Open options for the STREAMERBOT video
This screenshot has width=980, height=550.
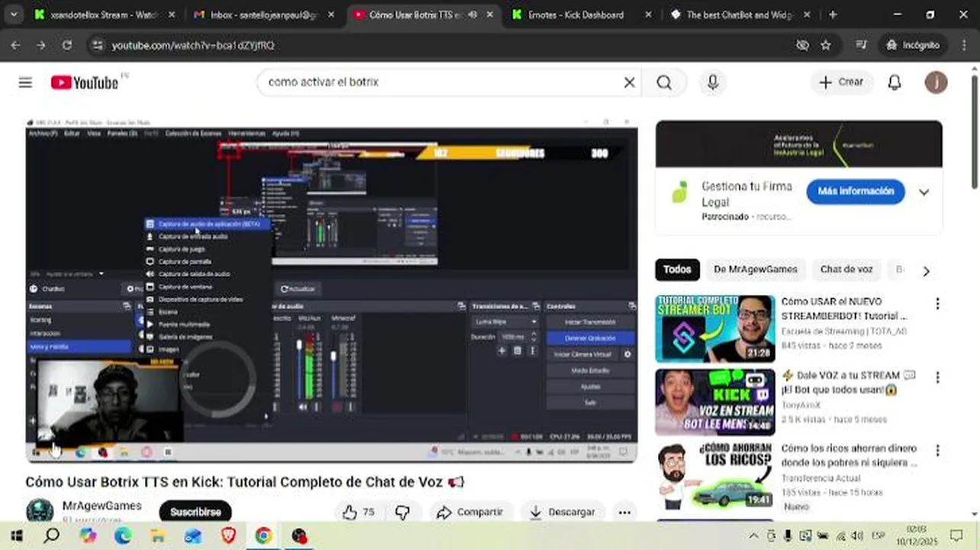click(937, 304)
